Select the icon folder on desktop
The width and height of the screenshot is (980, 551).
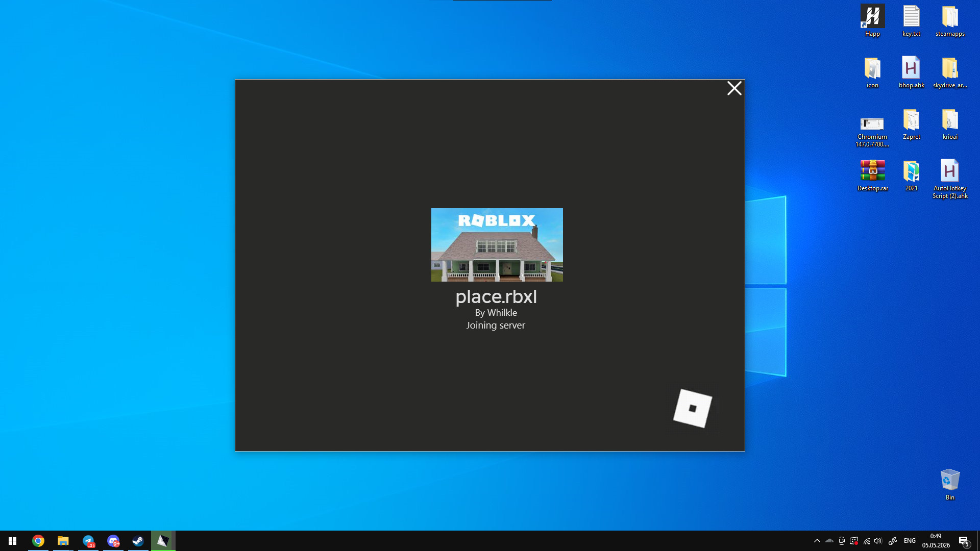click(872, 72)
